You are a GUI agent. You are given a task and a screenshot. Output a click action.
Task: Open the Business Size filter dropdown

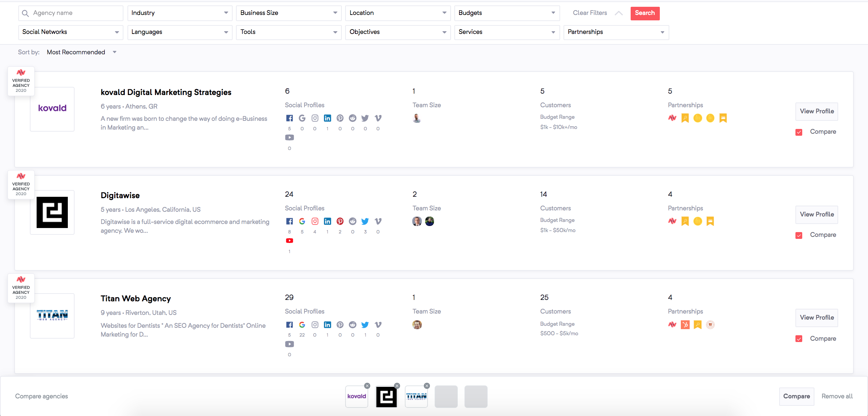pos(289,13)
